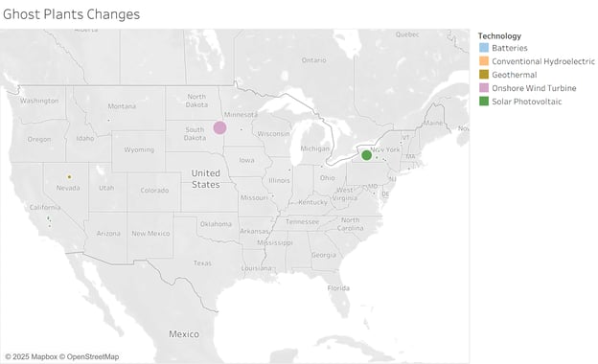This screenshot has height=364, width=598.
Task: Click the Oklahoma map label
Action: (216, 224)
